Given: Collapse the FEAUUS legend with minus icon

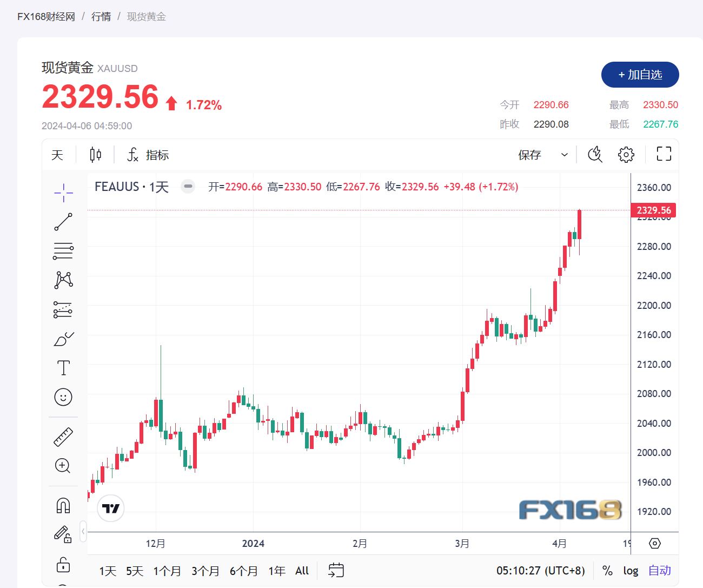Looking at the screenshot, I should pos(188,186).
